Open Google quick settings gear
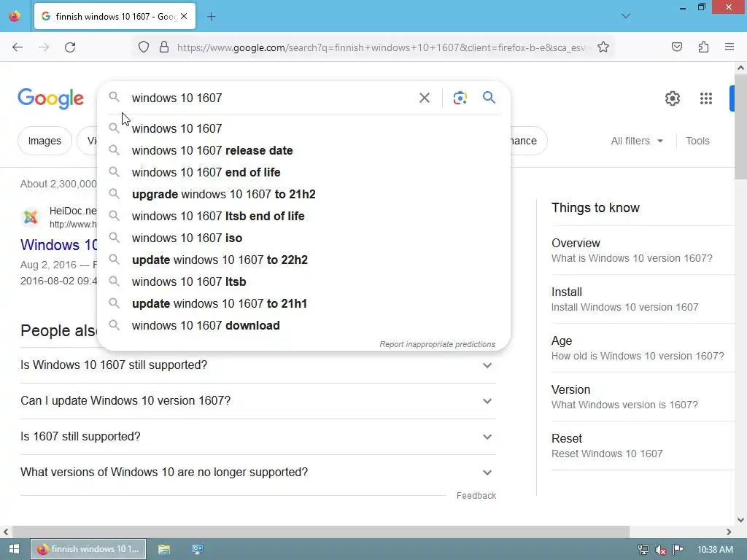This screenshot has width=747, height=560. tap(672, 98)
